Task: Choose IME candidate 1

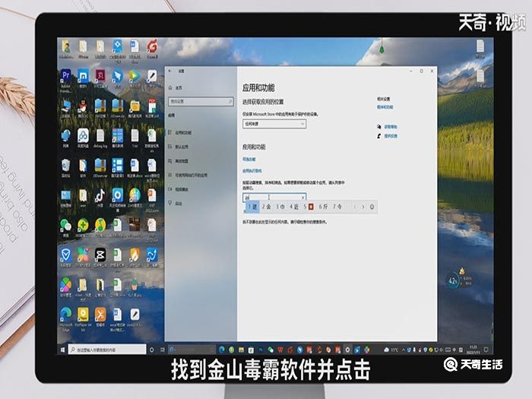Action: coord(252,206)
